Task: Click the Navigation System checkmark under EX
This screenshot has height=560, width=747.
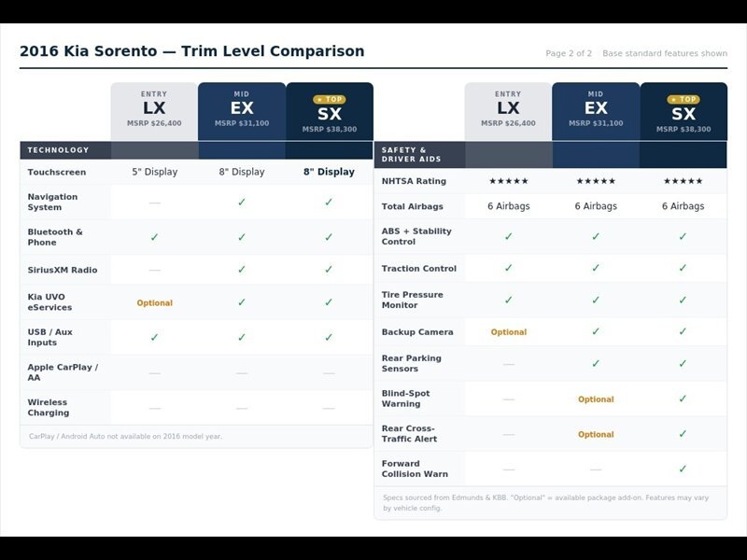Action: (x=242, y=202)
